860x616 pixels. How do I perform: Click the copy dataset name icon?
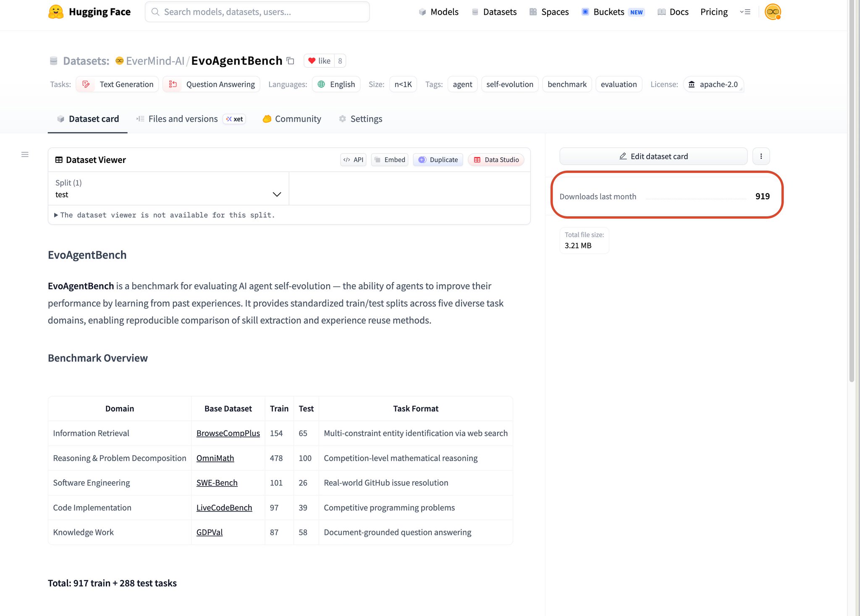[x=290, y=61]
